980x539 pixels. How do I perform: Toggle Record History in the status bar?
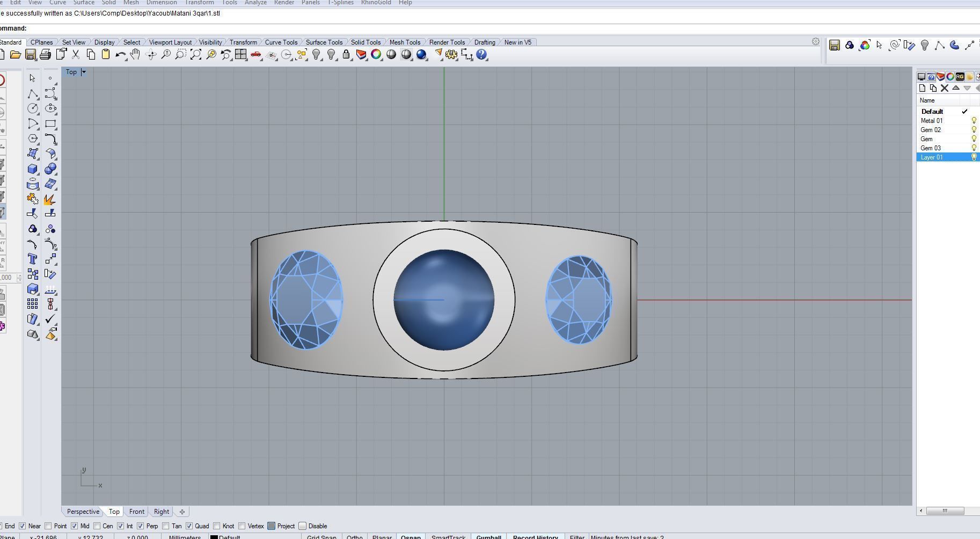[535, 536]
